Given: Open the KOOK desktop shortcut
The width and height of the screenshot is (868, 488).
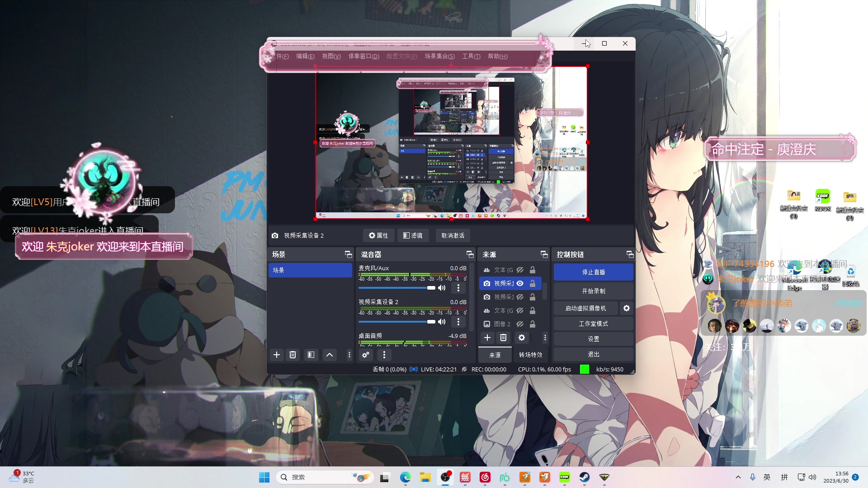Looking at the screenshot, I should tap(823, 201).
